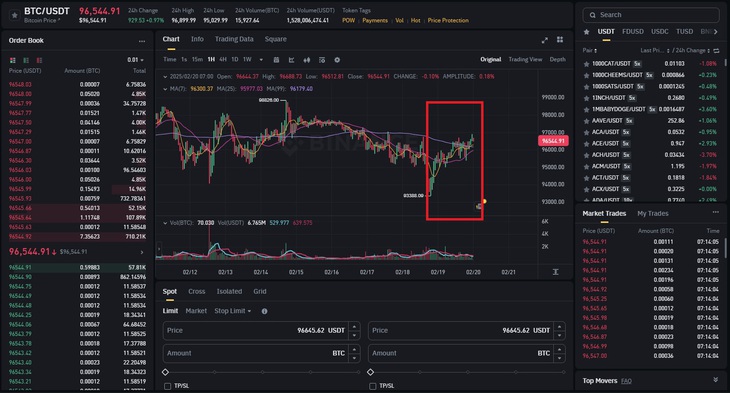Collapse the OHLC date info line
Image resolution: width=730 pixels, height=393 pixels.
[165, 76]
